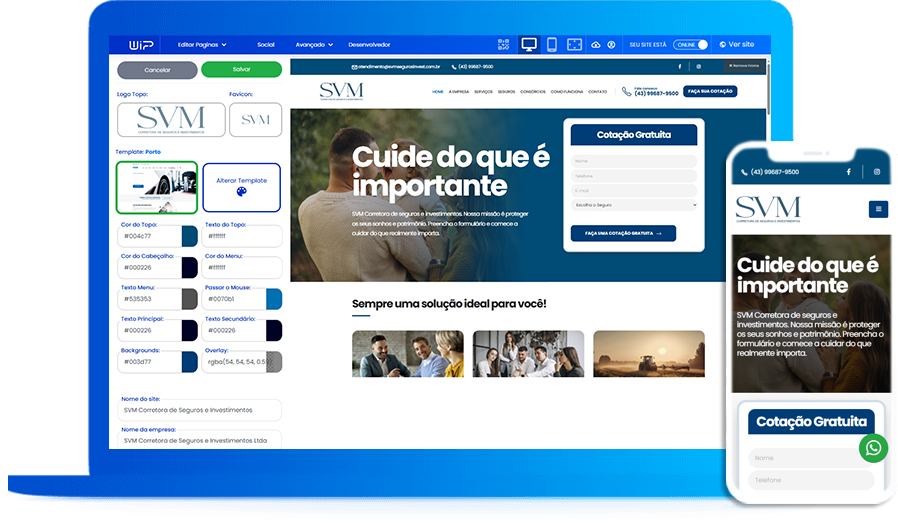Click the green Salvar button
898x523 pixels.
pos(242,69)
